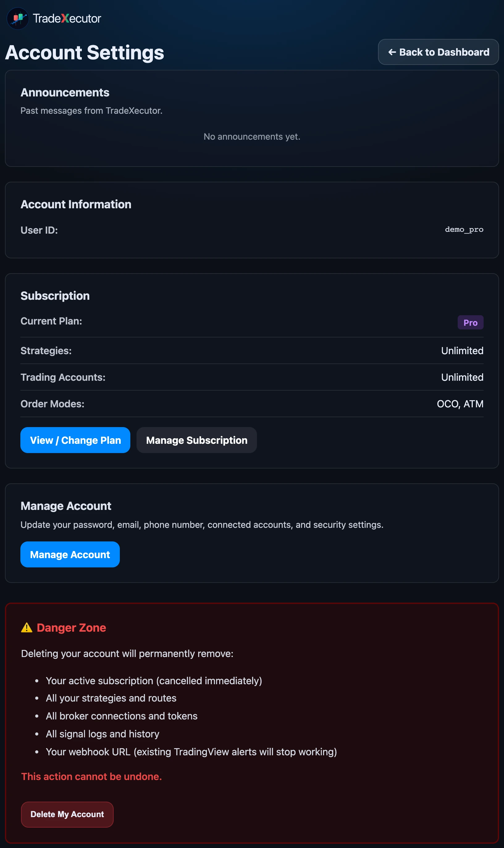Screen dimensions: 504x848
Task: Click "All broker connections and tokens" bullet
Action: coord(122,716)
